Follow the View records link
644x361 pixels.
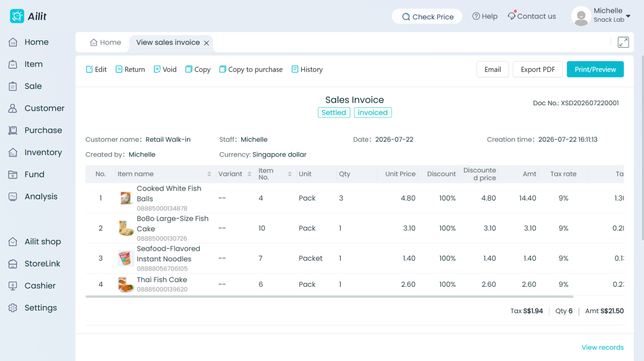[x=603, y=347]
